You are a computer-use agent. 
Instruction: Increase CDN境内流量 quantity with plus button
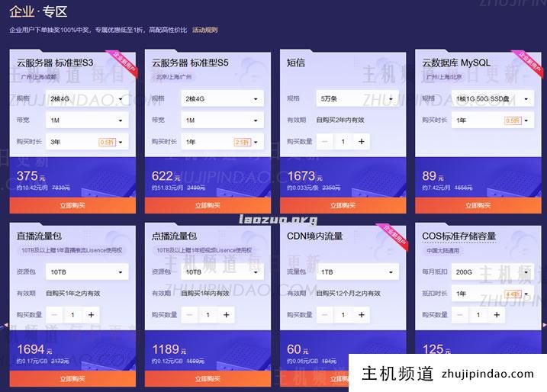[x=361, y=314]
